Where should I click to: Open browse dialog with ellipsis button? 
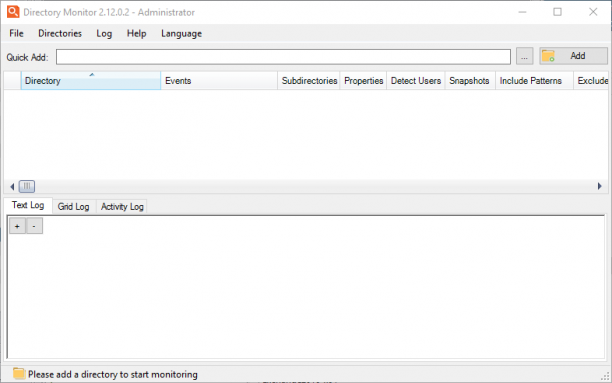(x=525, y=57)
